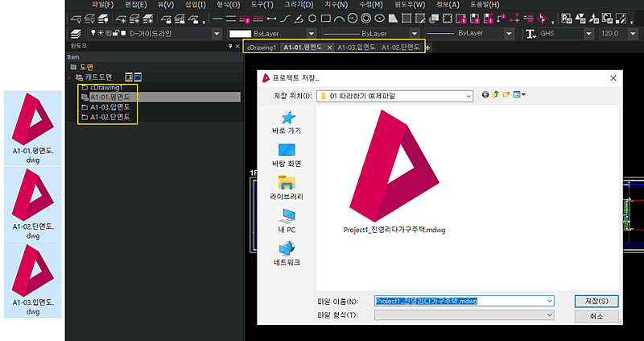Pin the 윈도우 panel

[230, 46]
